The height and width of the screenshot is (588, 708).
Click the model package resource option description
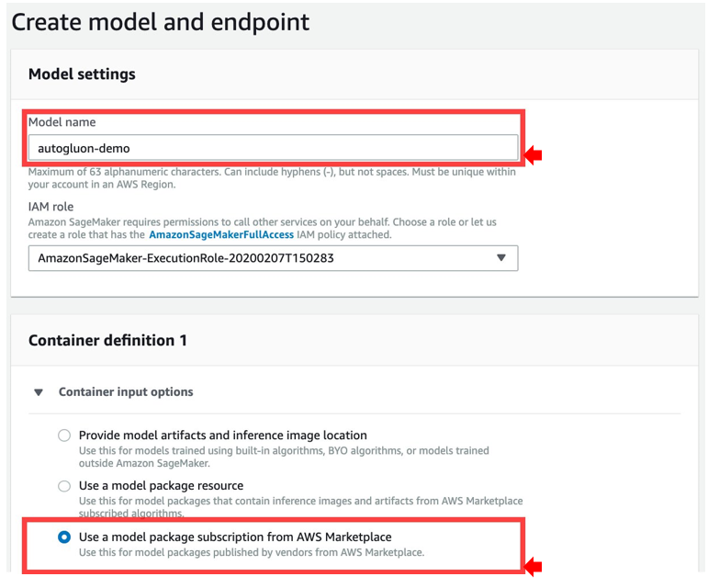coord(300,506)
